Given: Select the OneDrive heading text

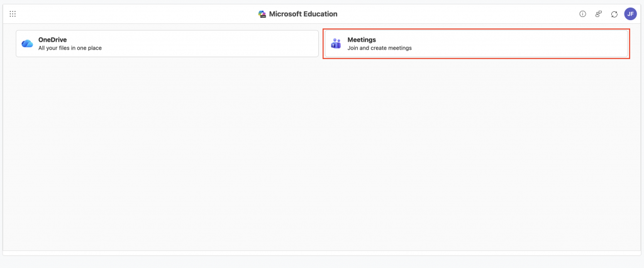Looking at the screenshot, I should coord(52,40).
